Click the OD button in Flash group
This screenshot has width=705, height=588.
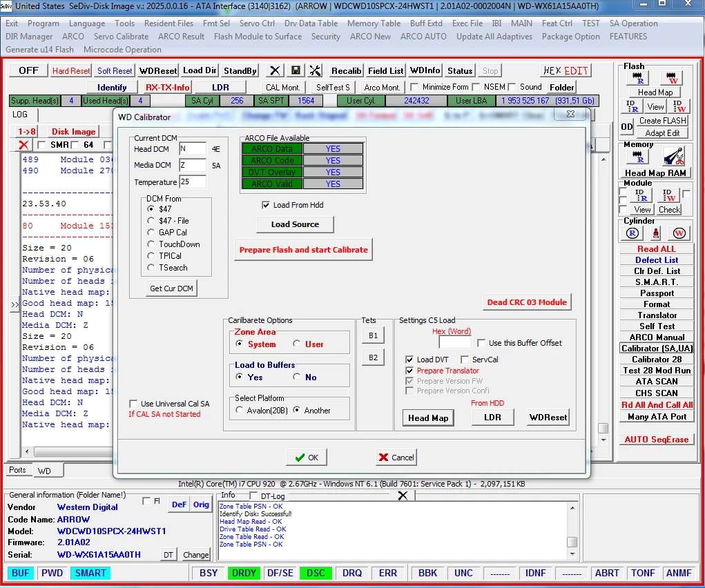[627, 127]
